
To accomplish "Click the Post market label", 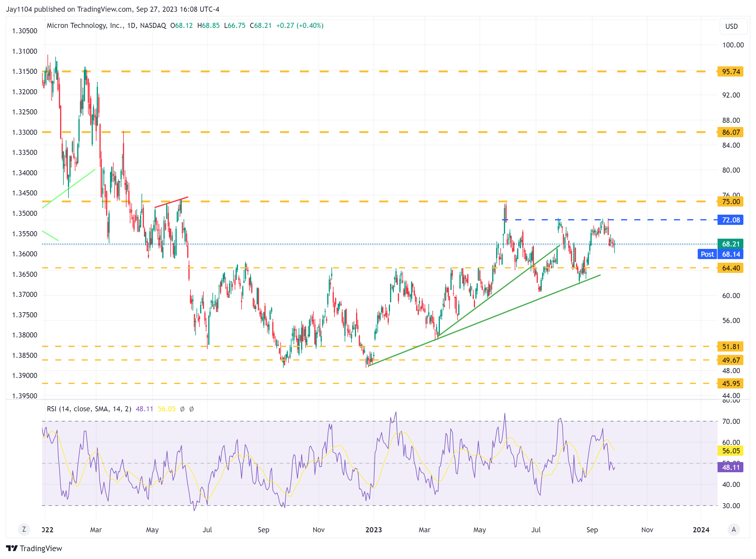I will pos(707,254).
